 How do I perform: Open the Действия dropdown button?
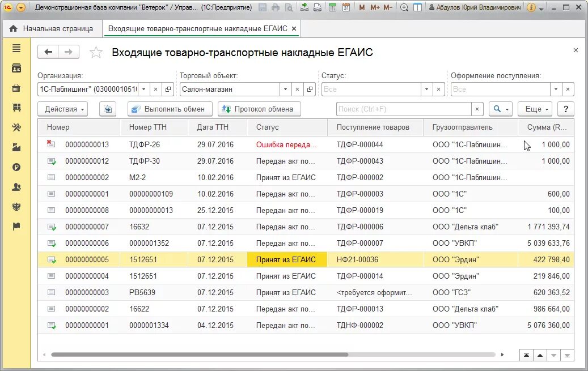[62, 109]
